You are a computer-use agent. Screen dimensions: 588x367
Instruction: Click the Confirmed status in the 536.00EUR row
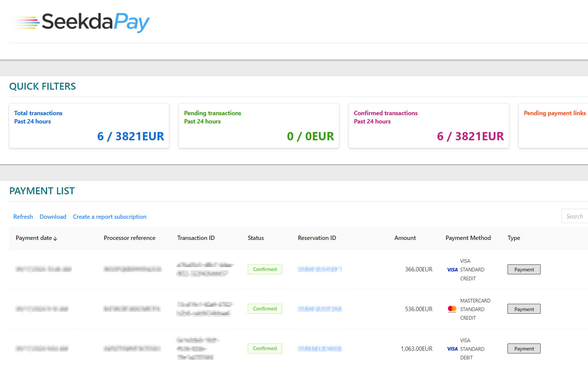point(265,309)
